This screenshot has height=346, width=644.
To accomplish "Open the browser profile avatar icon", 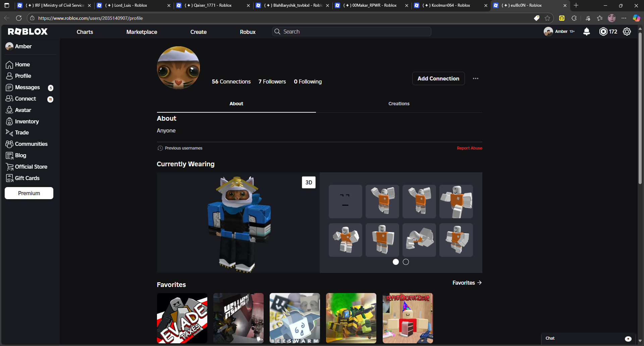I will coord(612,18).
